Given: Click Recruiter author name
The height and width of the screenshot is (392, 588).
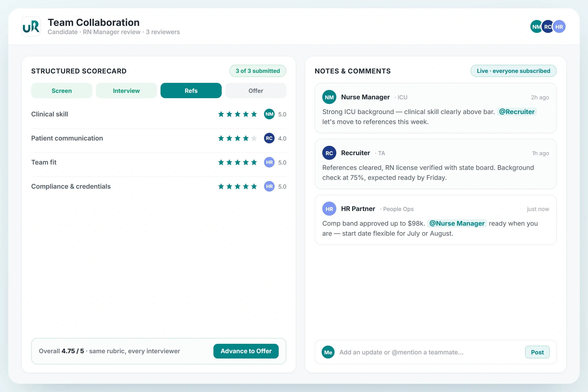Looking at the screenshot, I should click(355, 153).
